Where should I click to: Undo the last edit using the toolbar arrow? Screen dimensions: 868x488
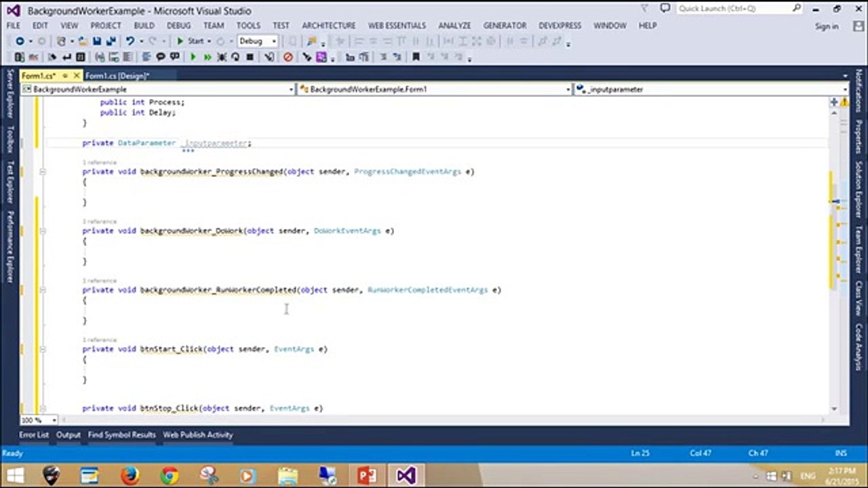tap(130, 41)
